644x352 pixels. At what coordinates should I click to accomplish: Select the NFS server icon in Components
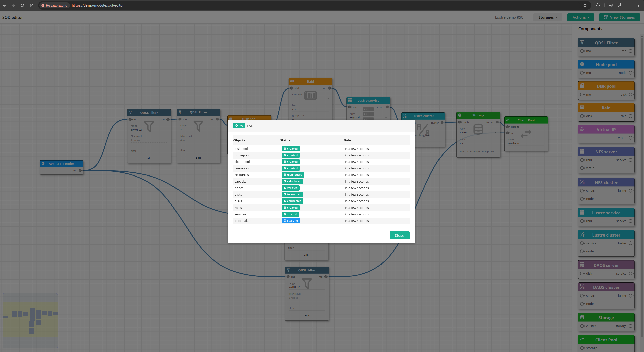click(x=582, y=151)
